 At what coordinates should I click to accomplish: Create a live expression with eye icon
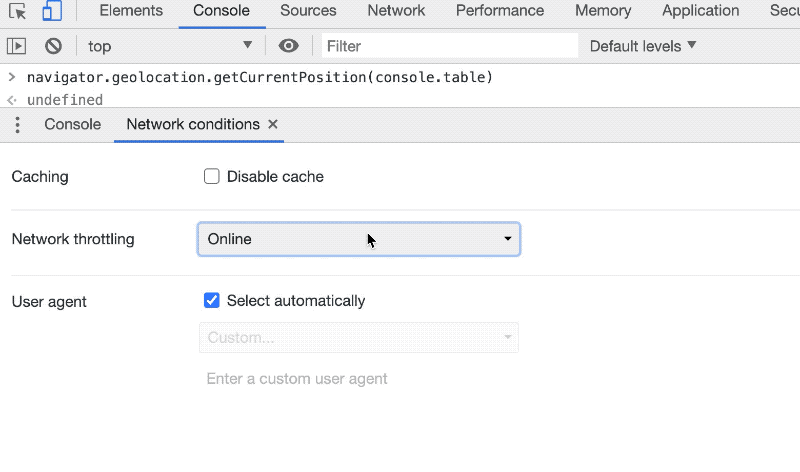(x=289, y=46)
